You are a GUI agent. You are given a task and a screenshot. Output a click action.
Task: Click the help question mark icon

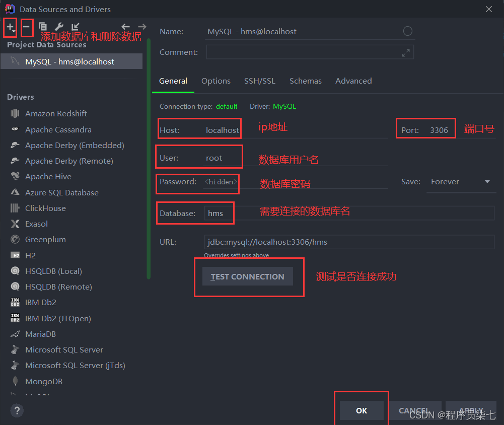(17, 410)
